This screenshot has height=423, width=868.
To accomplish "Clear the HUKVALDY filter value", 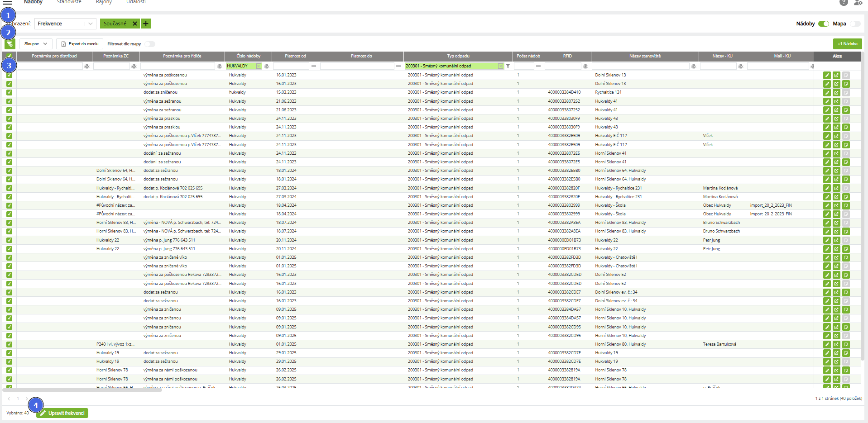I will coord(259,66).
